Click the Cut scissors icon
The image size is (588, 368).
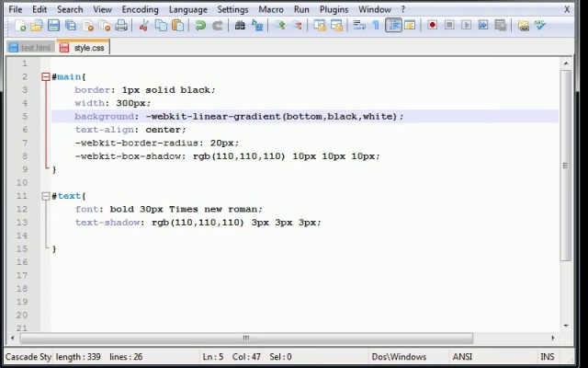coord(143,25)
